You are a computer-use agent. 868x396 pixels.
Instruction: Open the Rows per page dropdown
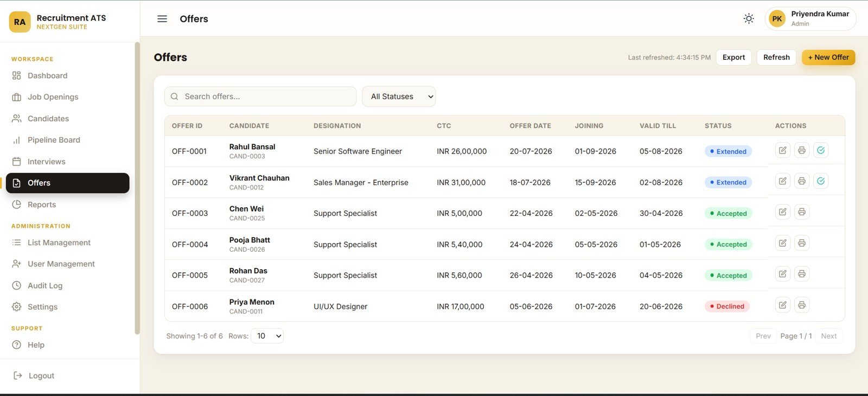tap(267, 336)
